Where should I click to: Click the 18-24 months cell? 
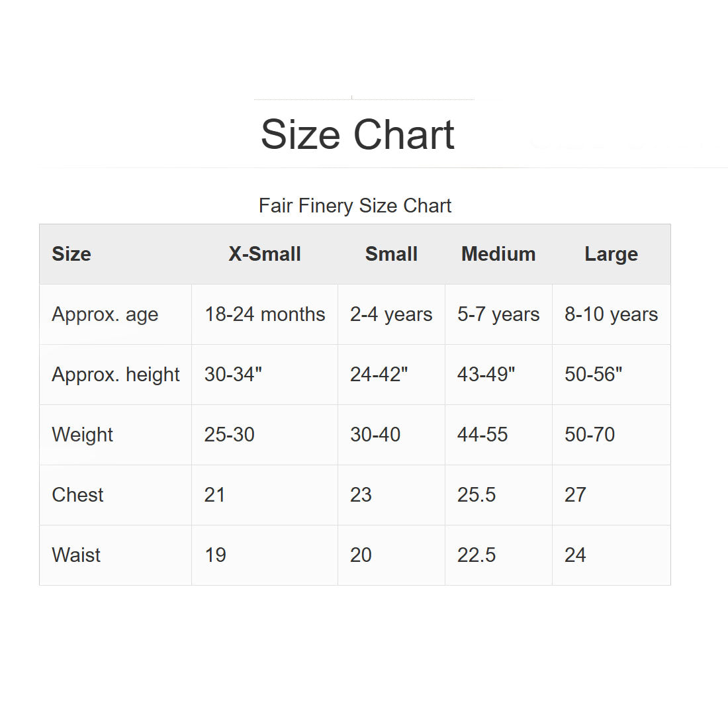[265, 314]
